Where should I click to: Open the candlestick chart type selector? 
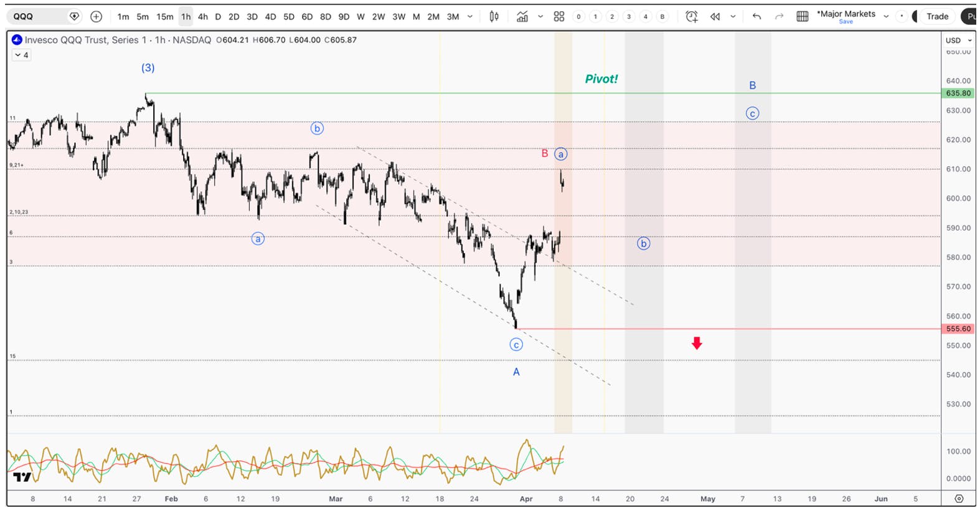494,17
